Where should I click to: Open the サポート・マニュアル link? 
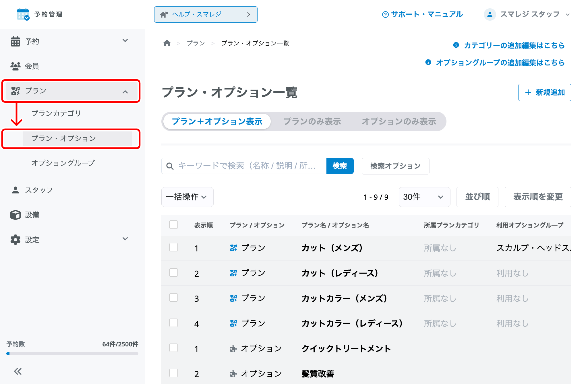(x=423, y=14)
